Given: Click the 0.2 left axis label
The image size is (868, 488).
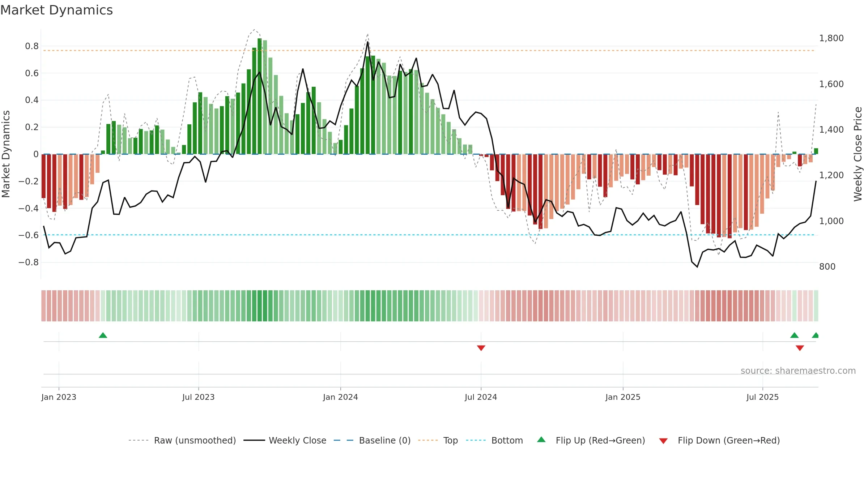Looking at the screenshot, I should tap(32, 127).
